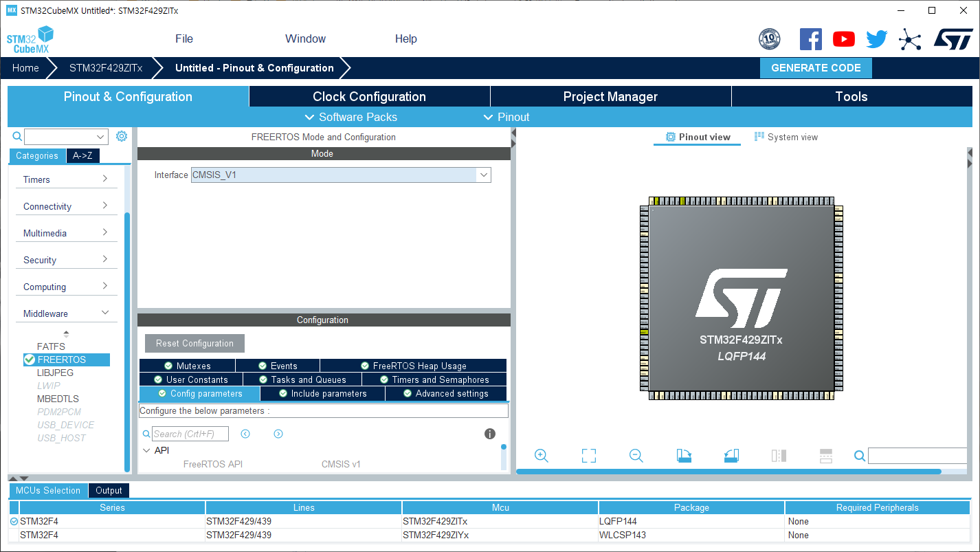Click the 10-year anniversary badge icon
The height and width of the screenshot is (552, 980).
pos(769,39)
